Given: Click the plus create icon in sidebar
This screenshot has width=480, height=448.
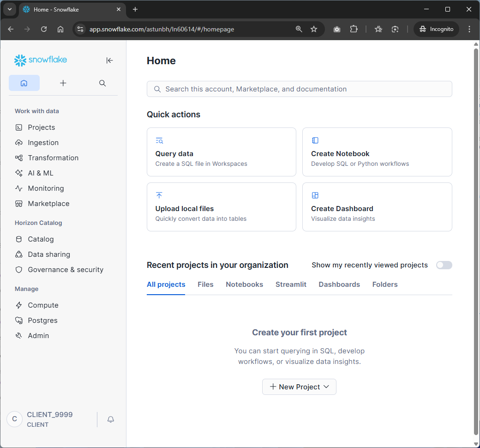Looking at the screenshot, I should (63, 83).
